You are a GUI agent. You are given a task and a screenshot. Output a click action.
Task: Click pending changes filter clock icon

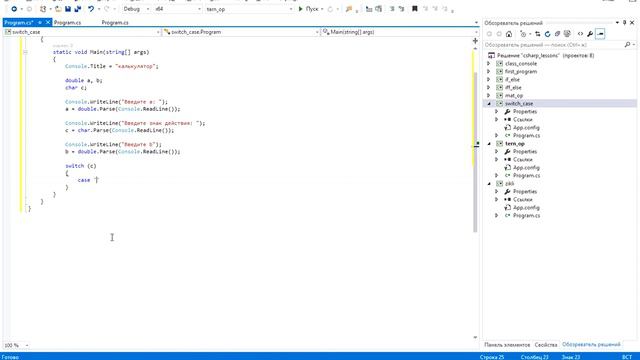pos(523,34)
